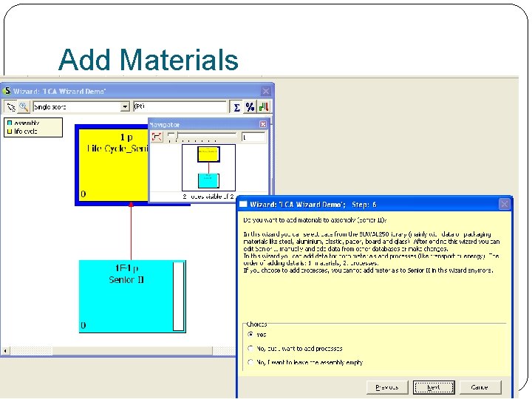Select the Yes radio option
532x399 pixels.
[250, 334]
